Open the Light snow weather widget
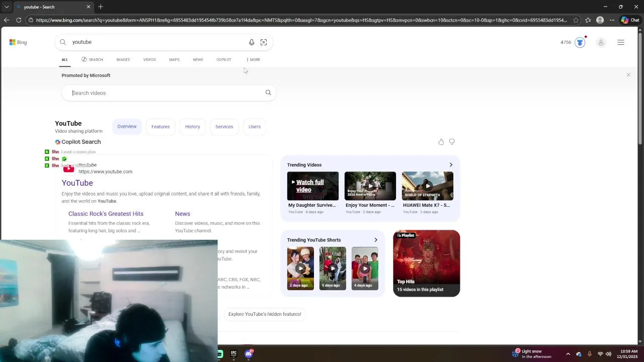Screen dimensions: 644x362 tap(532, 354)
